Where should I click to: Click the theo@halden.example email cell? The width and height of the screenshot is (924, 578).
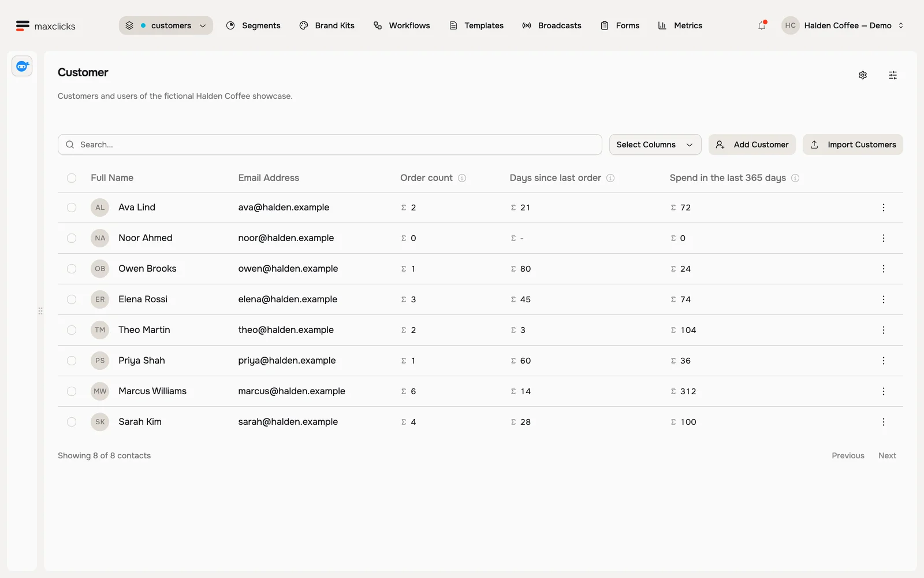(x=286, y=330)
